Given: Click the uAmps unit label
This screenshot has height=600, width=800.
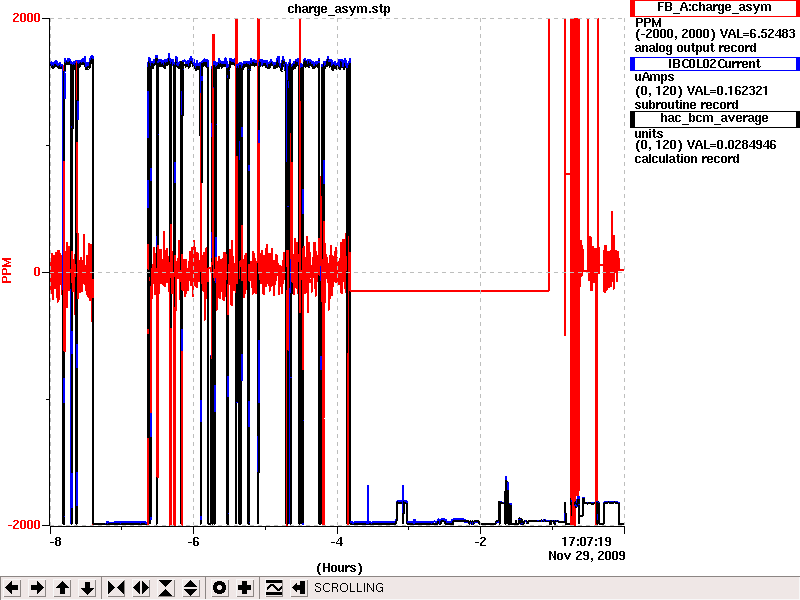Looking at the screenshot, I should click(x=654, y=78).
